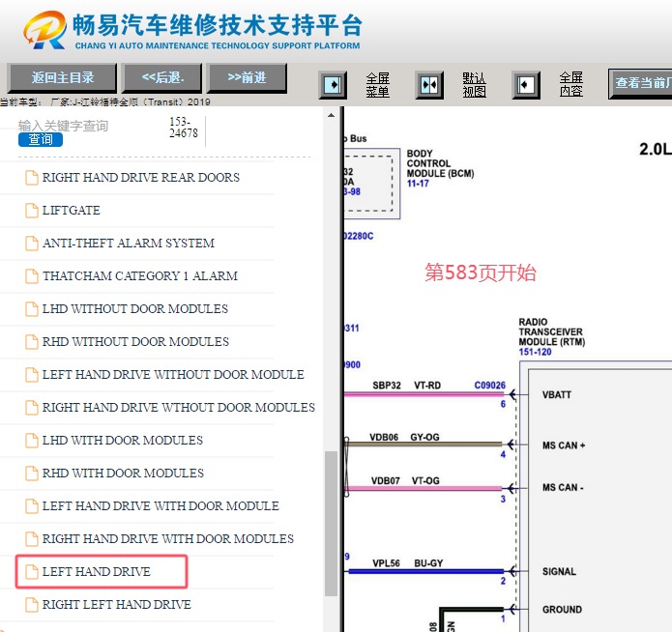Click connector label C09026
The width and height of the screenshot is (672, 632).
(490, 386)
